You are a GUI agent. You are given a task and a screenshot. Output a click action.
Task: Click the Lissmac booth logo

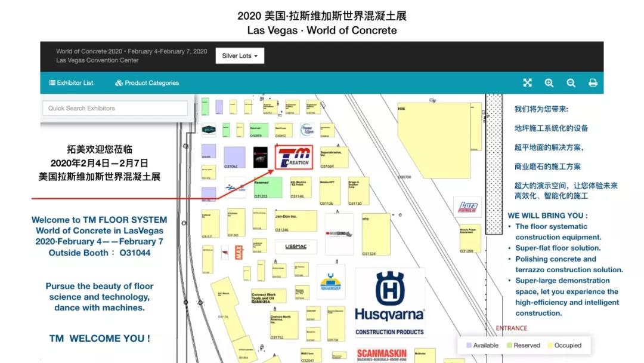(x=296, y=246)
